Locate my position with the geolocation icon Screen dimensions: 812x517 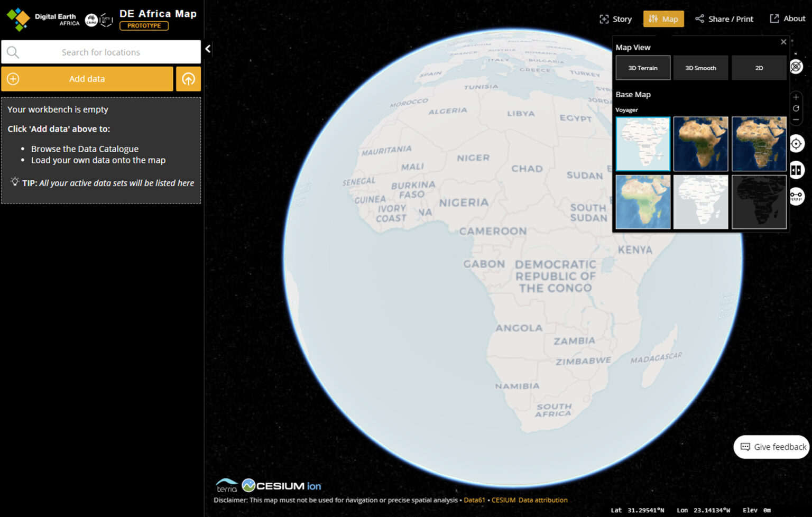click(797, 143)
